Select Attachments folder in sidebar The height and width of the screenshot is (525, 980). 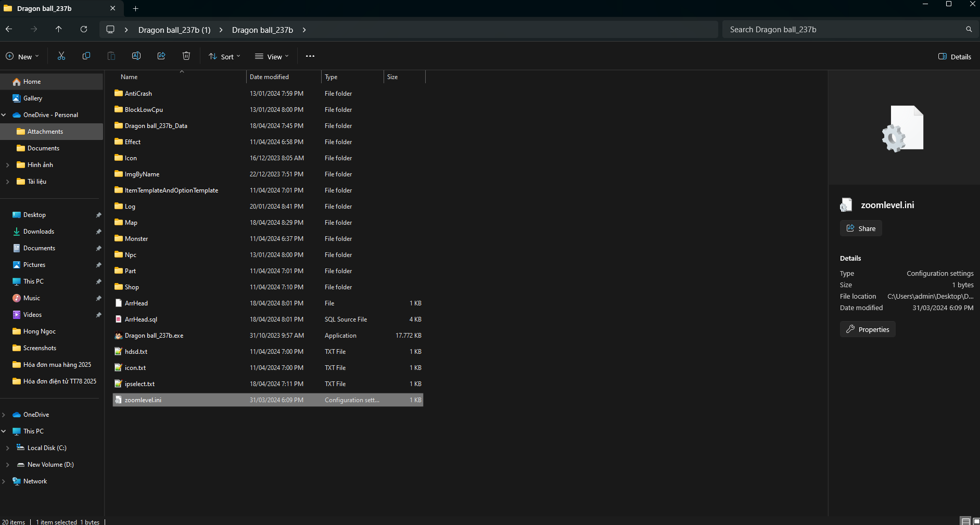[x=52, y=132]
